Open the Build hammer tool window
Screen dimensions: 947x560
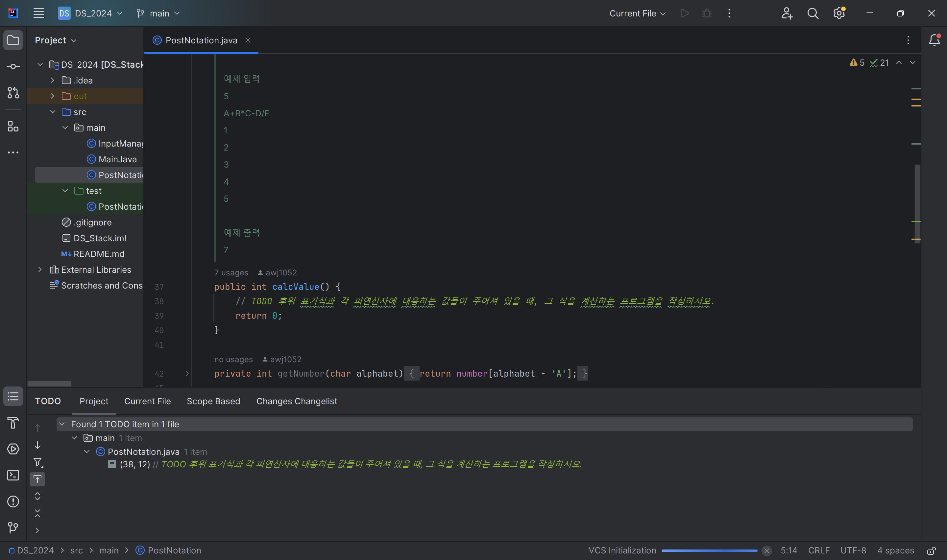13,423
